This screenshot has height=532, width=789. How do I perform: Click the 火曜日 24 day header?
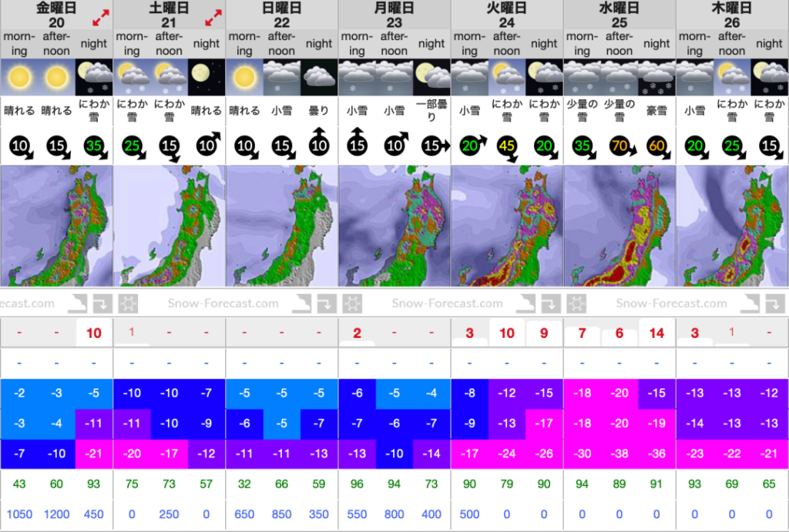pyautogui.click(x=507, y=15)
